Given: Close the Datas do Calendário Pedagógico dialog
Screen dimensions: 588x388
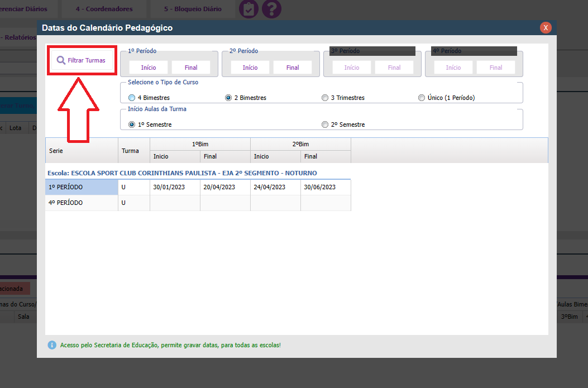Looking at the screenshot, I should (x=546, y=28).
